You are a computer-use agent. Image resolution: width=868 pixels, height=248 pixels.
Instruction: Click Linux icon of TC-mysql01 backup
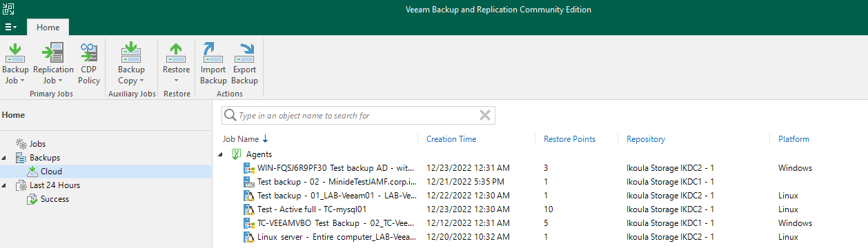249,209
